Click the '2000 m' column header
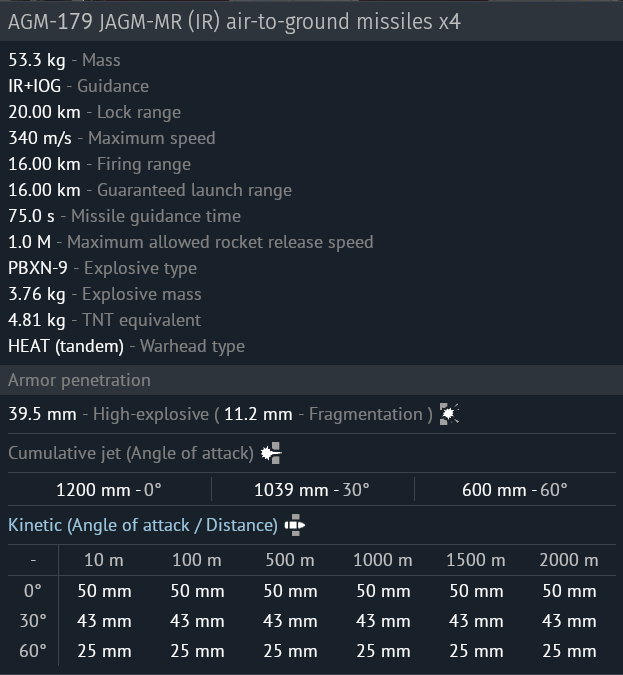 (569, 560)
